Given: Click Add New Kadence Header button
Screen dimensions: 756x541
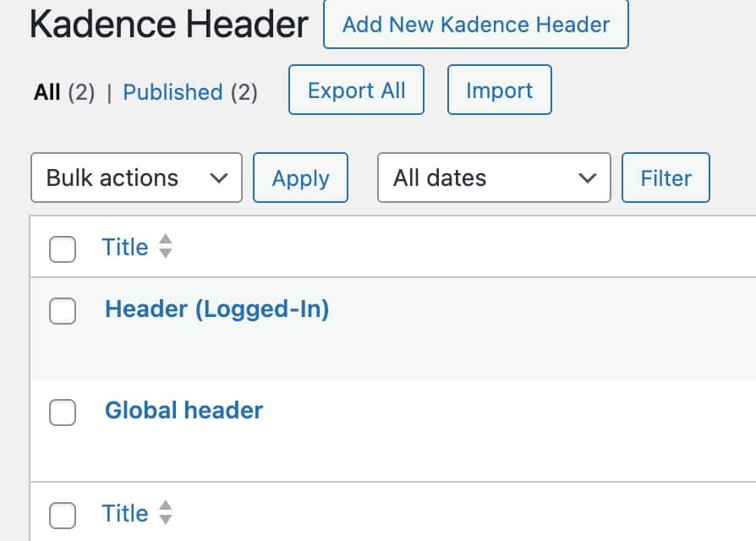Looking at the screenshot, I should [475, 25].
